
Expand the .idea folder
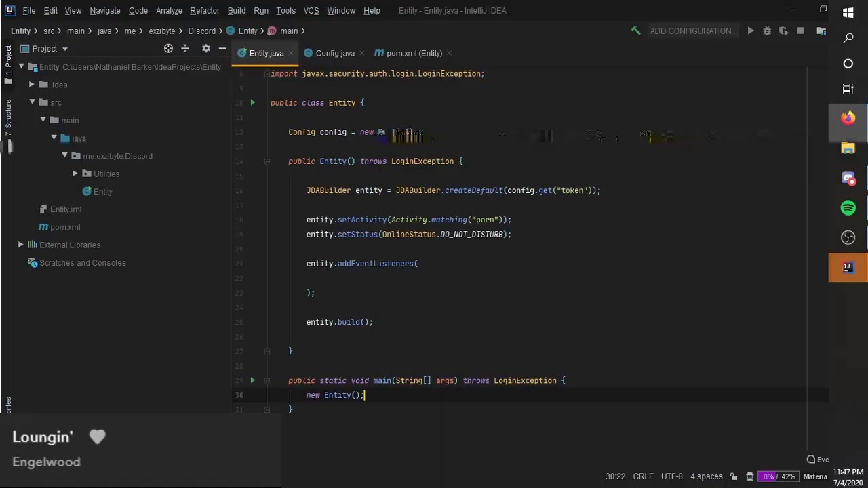(x=32, y=85)
